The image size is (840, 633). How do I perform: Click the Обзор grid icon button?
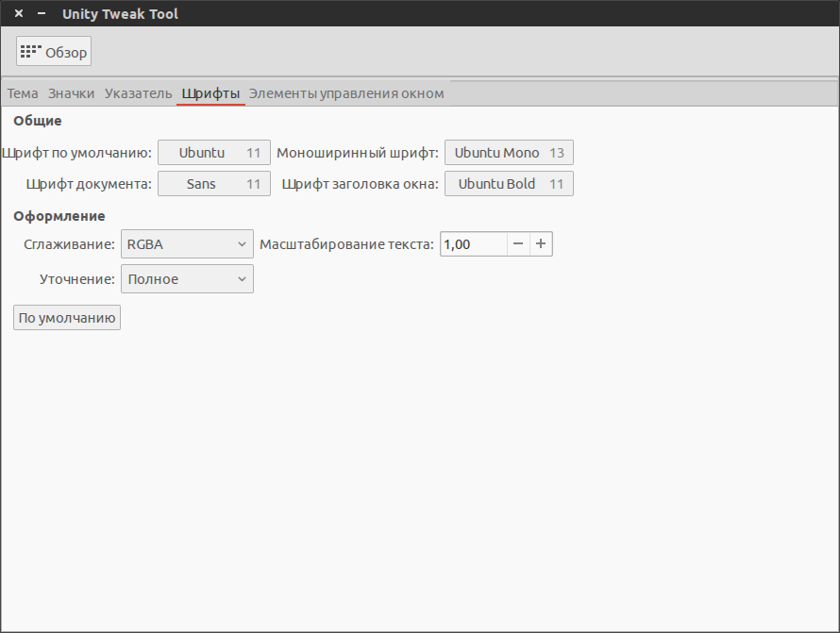(54, 52)
